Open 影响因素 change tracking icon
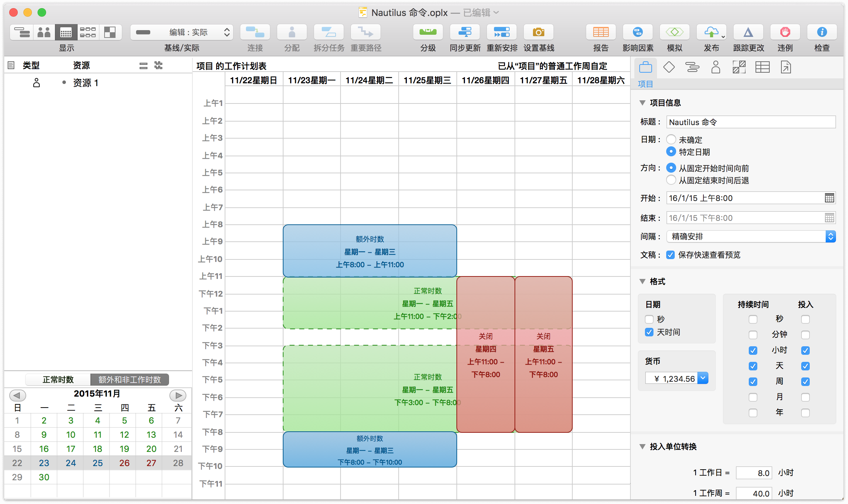Image resolution: width=848 pixels, height=504 pixels. click(x=638, y=33)
